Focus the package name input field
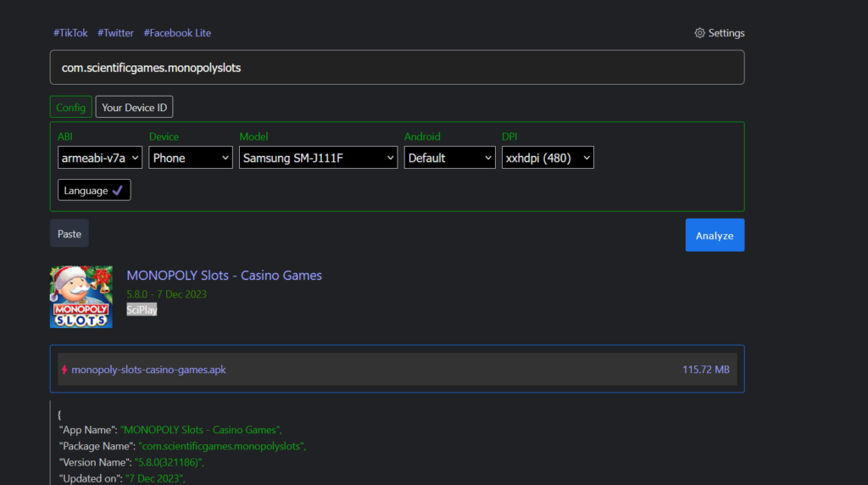 (397, 68)
